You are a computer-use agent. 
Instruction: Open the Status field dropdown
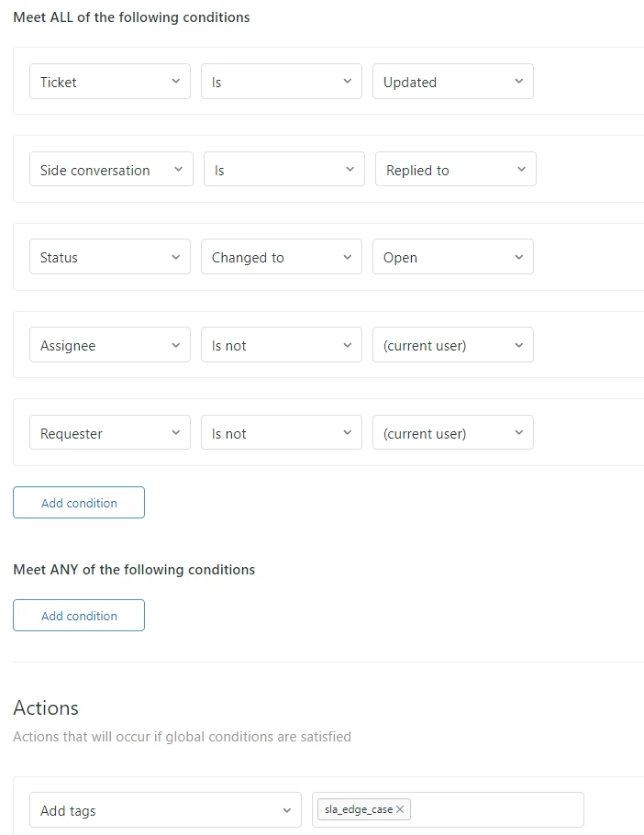click(110, 258)
